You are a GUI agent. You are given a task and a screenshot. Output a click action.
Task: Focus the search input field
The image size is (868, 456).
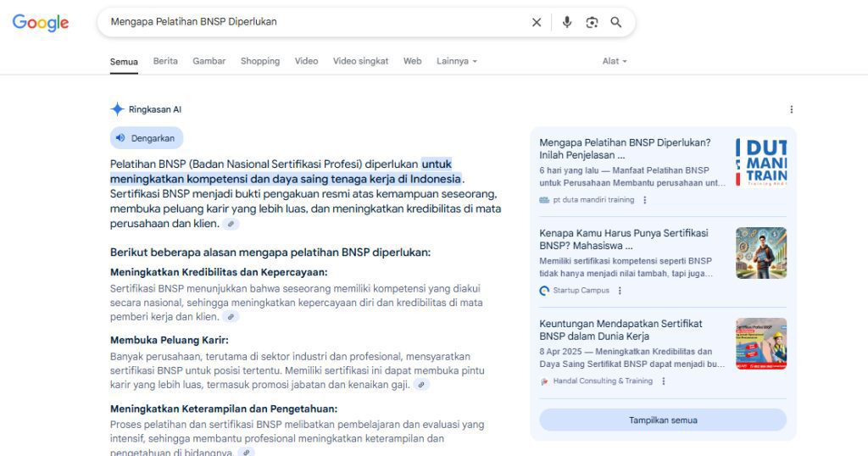tap(315, 22)
